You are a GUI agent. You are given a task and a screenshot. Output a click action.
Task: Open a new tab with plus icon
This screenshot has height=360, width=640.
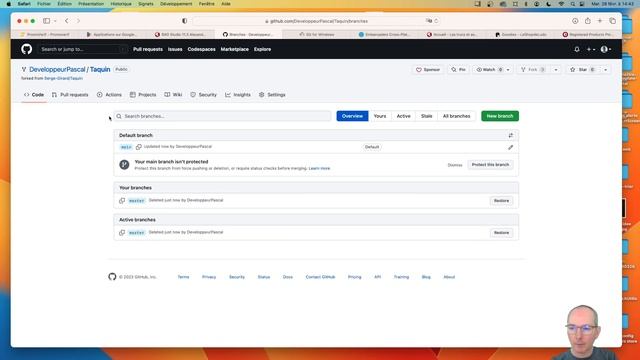pos(600,21)
